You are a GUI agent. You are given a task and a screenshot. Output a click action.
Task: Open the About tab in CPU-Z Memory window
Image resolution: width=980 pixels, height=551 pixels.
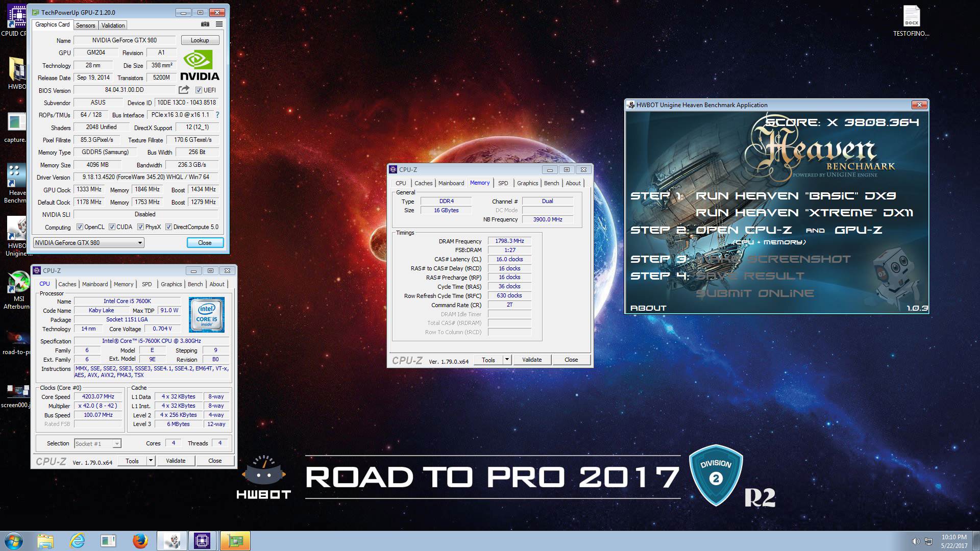pyautogui.click(x=573, y=183)
